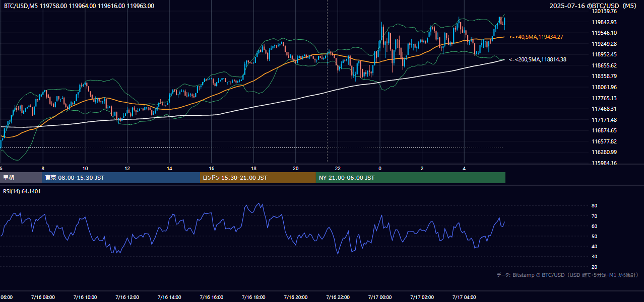Screen dimensions: 644x302
Task: Click the Bitstamp data source note
Action: (567, 275)
